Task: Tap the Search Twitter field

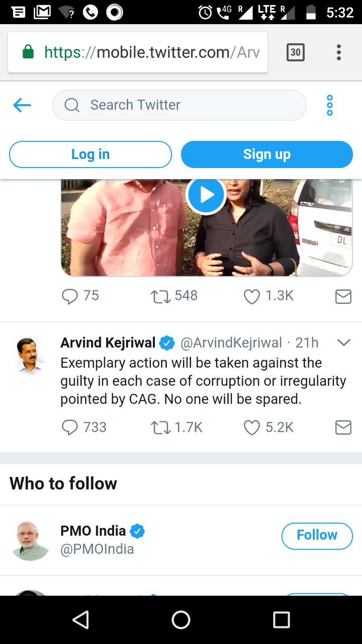Action: pos(179,105)
